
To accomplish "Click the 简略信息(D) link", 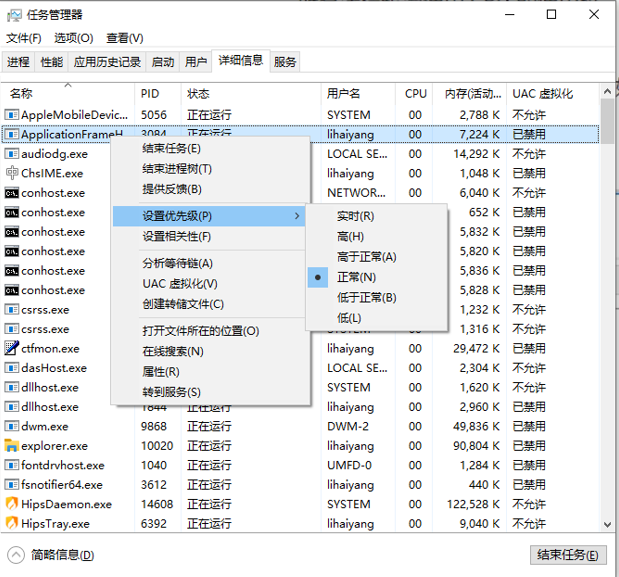I will pos(62,555).
